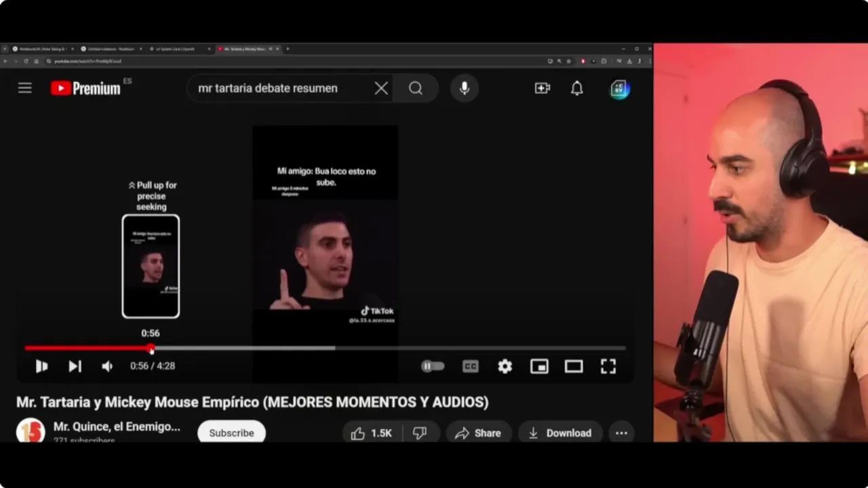Viewport: 868px width, 488px height.
Task: Go back in browser history
Action: tap(5, 61)
